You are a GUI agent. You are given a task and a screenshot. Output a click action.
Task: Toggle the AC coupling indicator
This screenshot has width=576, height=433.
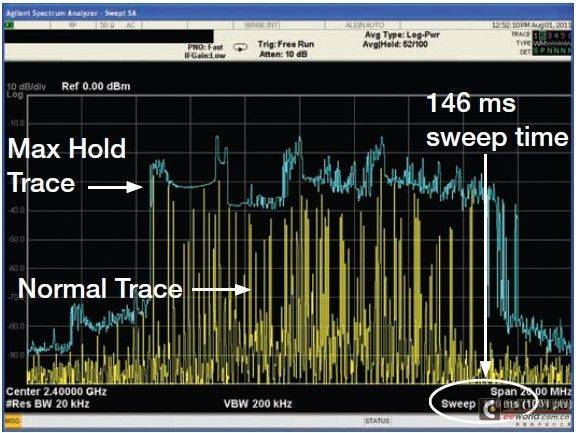click(x=130, y=25)
